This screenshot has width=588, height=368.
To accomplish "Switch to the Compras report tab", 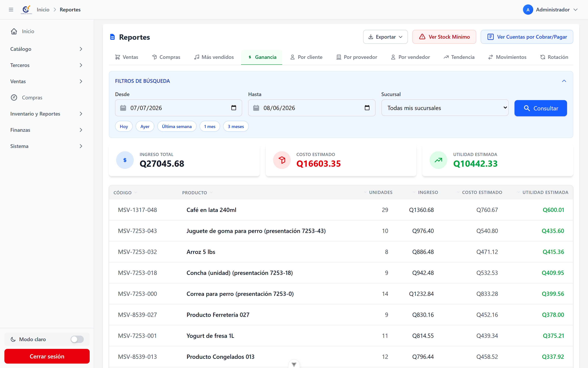I will tap(166, 57).
